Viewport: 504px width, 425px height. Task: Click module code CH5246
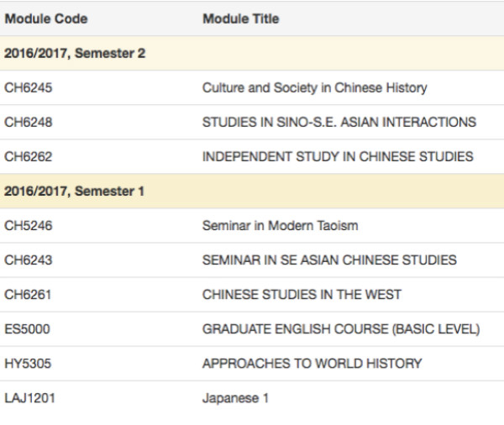click(29, 225)
